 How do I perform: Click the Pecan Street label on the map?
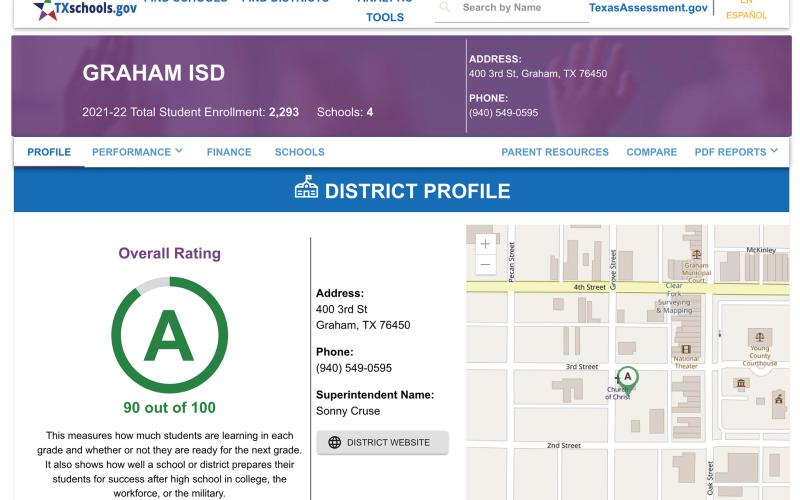[x=512, y=262]
